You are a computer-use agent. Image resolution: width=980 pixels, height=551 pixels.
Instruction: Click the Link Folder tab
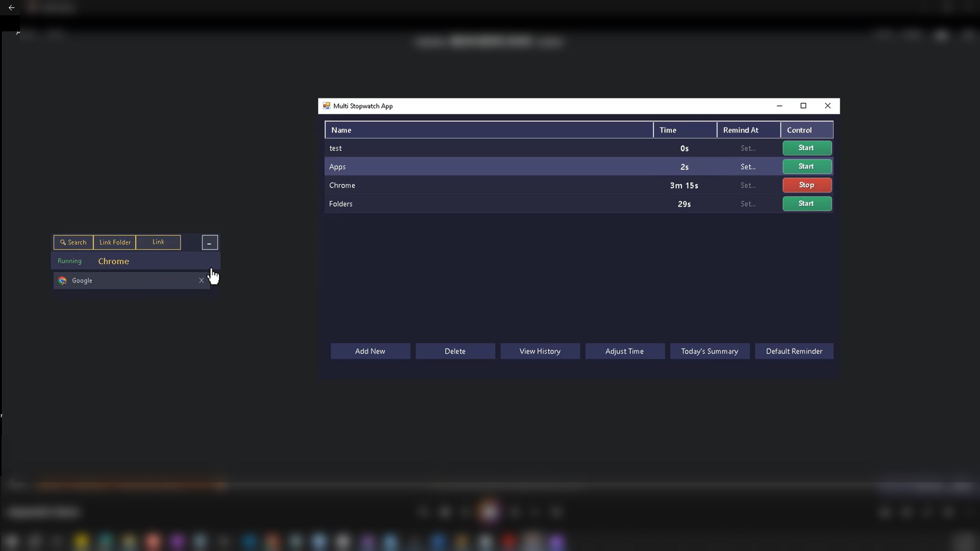pos(115,242)
